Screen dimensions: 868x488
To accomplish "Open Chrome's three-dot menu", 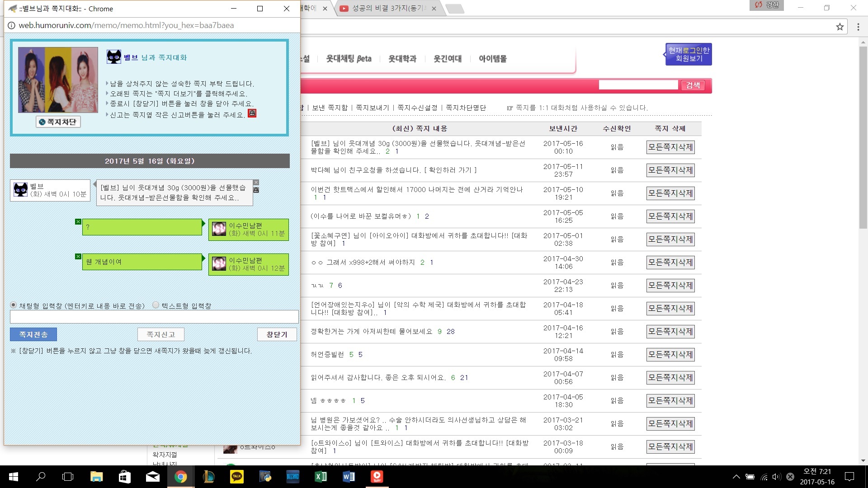I will pos(858,27).
